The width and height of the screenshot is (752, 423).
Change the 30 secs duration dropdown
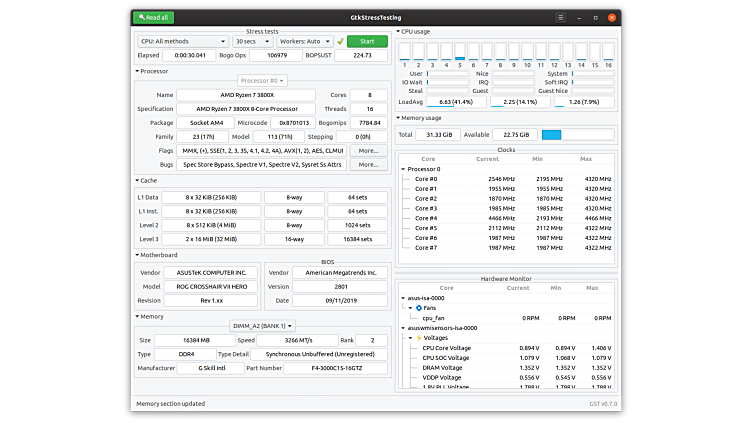252,42
